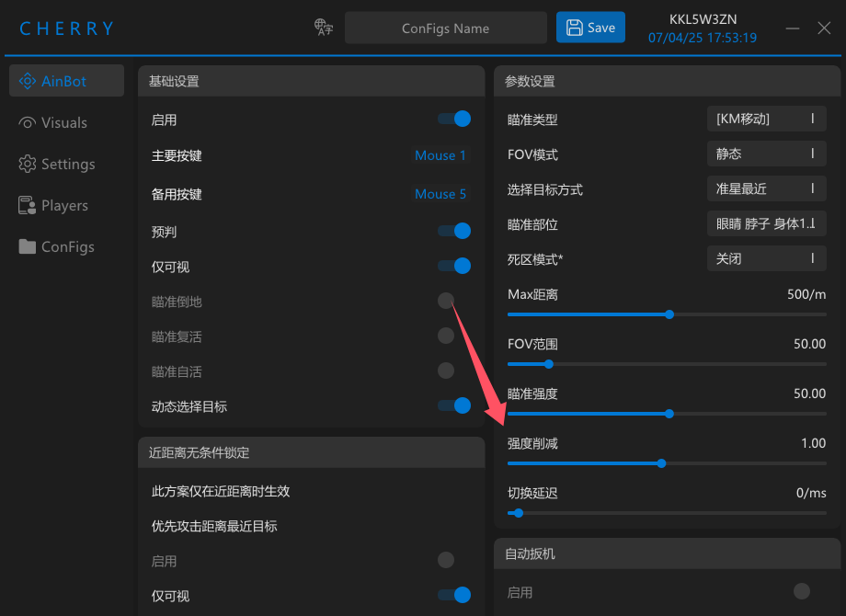Image resolution: width=846 pixels, height=616 pixels.
Task: Click the 切换延迟 slider handle
Action: coord(519,513)
